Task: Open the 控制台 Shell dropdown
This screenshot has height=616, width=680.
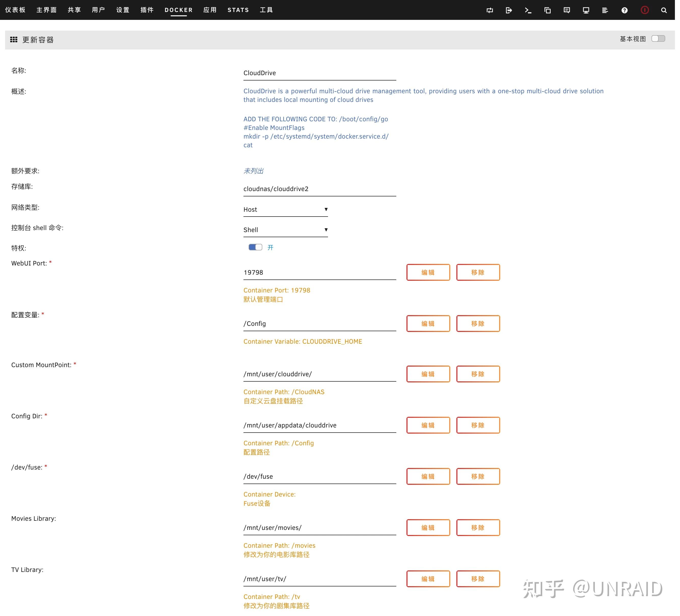Action: tap(285, 230)
